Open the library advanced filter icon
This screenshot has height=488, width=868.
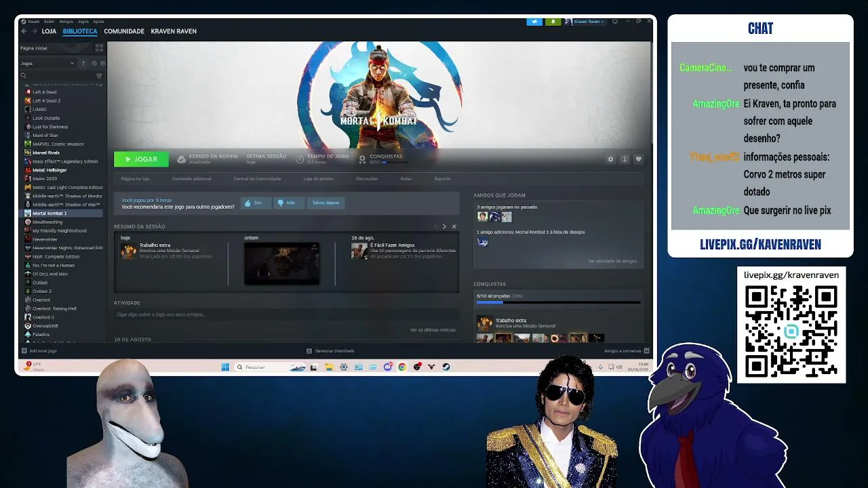pos(99,76)
